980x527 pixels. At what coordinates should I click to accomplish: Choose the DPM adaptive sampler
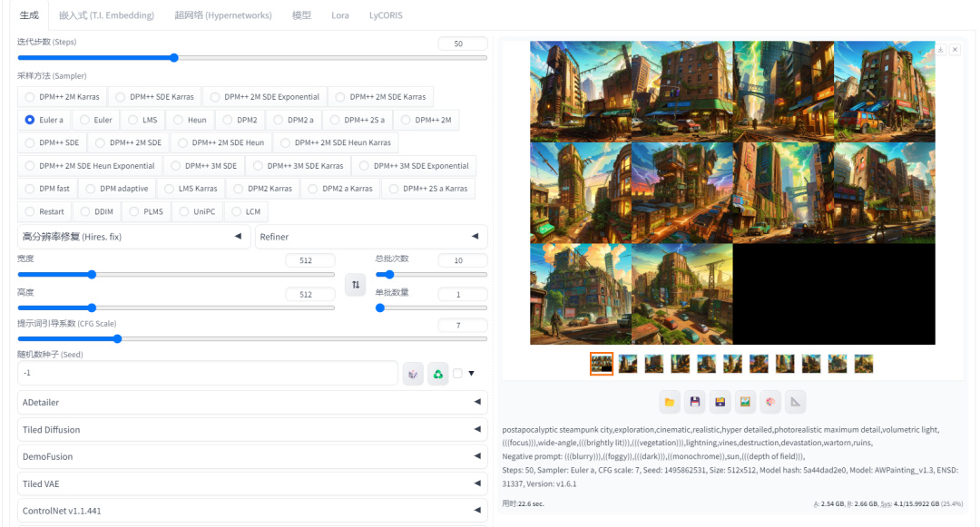117,189
